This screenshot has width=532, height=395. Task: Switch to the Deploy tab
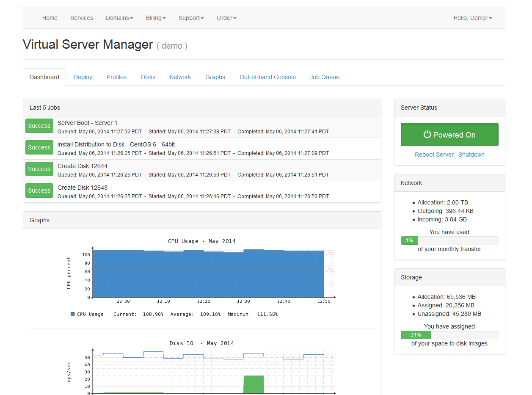pyautogui.click(x=83, y=77)
